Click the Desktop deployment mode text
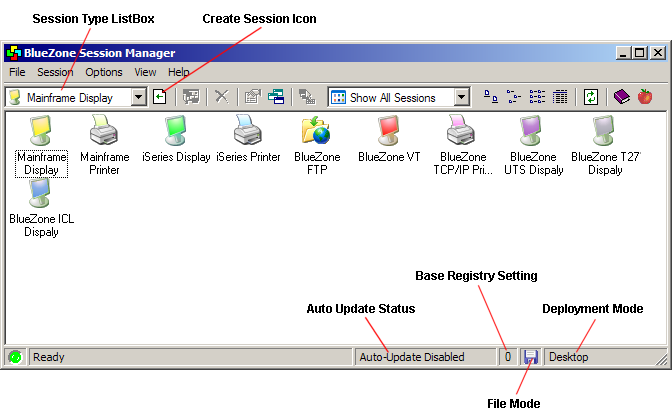This screenshot has height=420, width=672. (569, 357)
